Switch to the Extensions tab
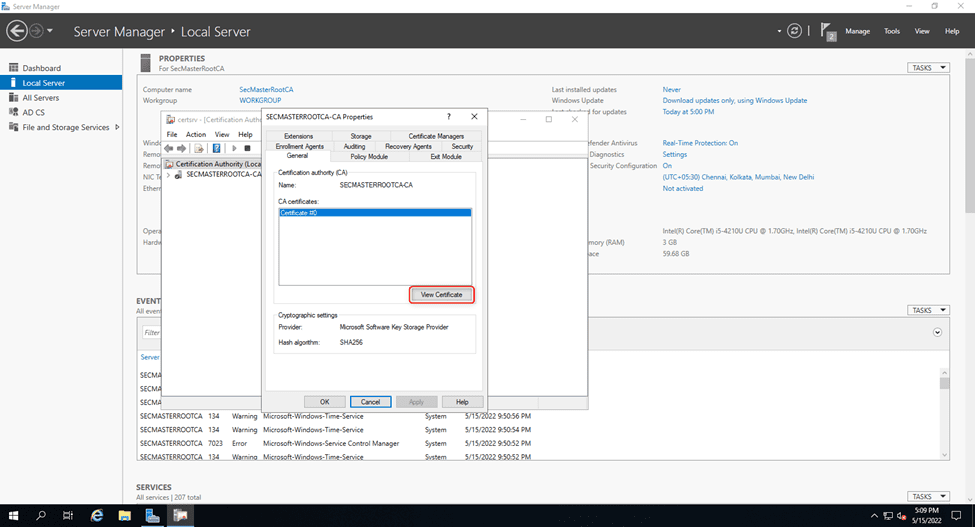Viewport: 975px width, 527px height. tap(298, 136)
